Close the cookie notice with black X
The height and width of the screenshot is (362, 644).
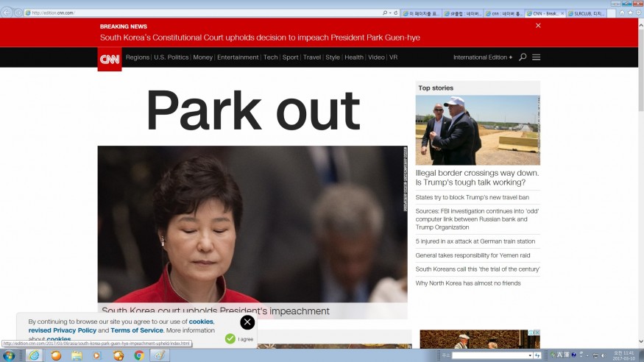pyautogui.click(x=247, y=322)
